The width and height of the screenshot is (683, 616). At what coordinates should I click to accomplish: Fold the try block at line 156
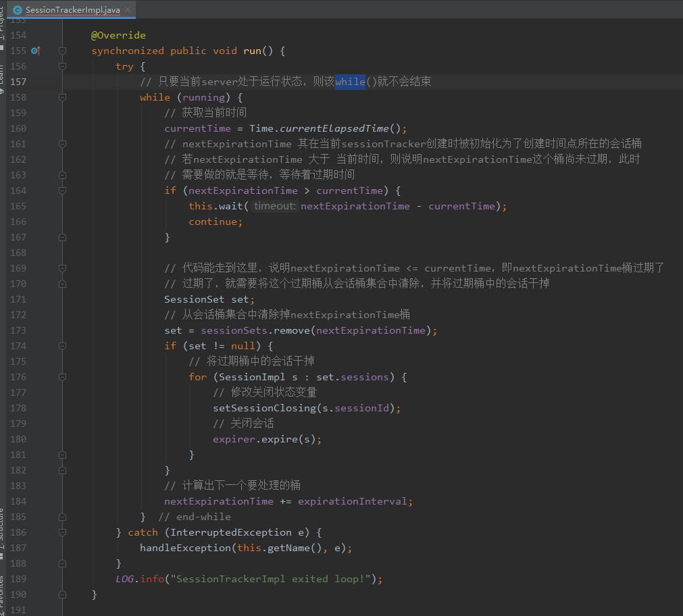pyautogui.click(x=62, y=66)
